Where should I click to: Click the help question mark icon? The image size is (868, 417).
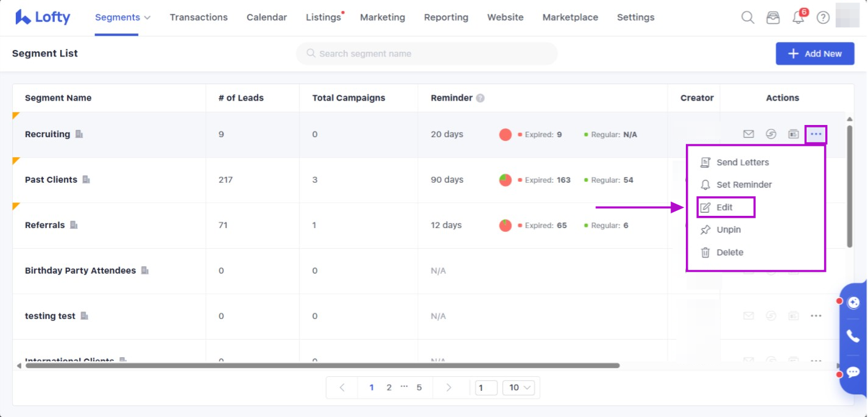point(823,18)
